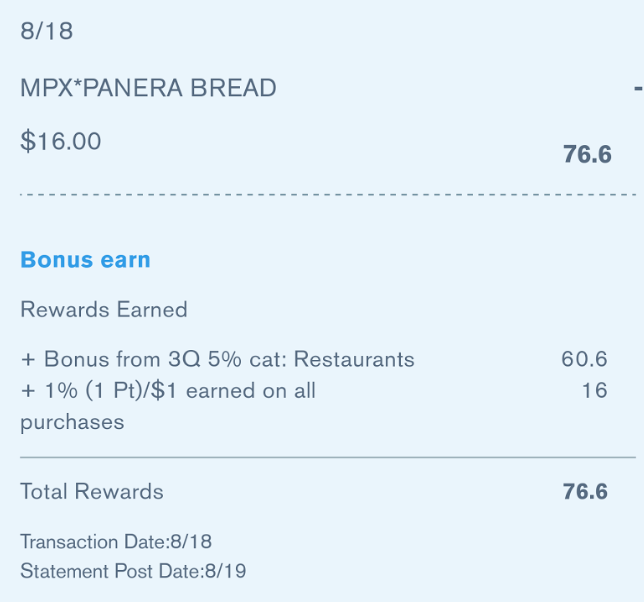Screen dimensions: 644x602
Task: Click the word purchases on wrapped line
Action: (72, 423)
